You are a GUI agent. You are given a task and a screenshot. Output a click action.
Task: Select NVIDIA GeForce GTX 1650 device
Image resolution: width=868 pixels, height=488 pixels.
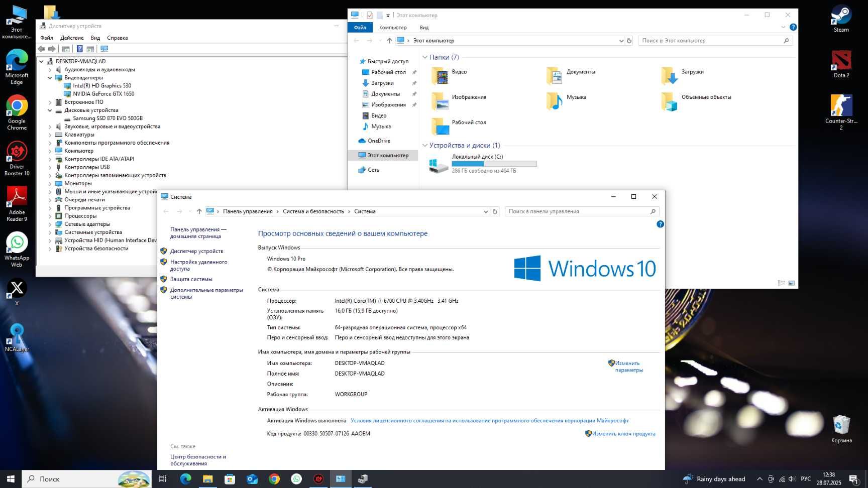[103, 94]
